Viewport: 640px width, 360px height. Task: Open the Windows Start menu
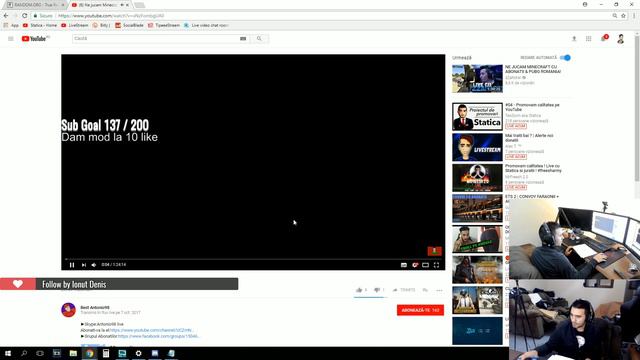point(7,353)
